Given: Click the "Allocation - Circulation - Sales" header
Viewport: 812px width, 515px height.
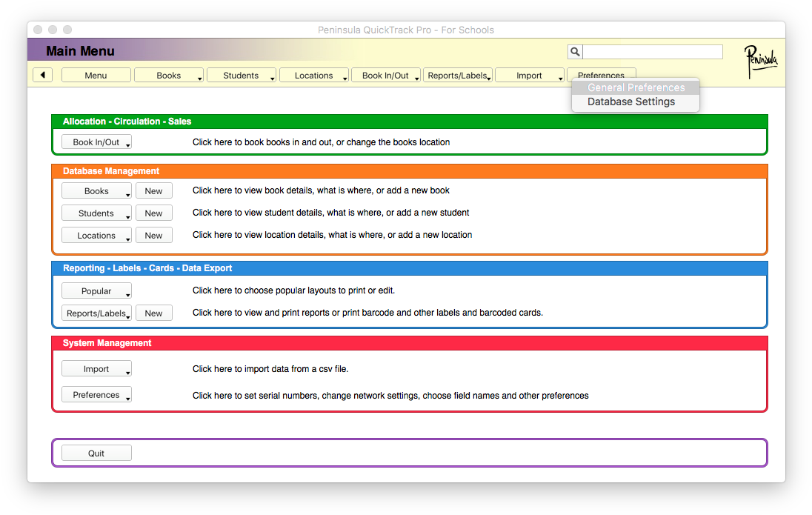Looking at the screenshot, I should 127,122.
